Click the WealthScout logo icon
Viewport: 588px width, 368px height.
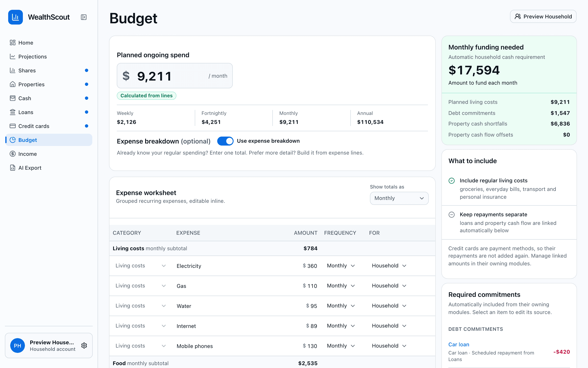[16, 17]
